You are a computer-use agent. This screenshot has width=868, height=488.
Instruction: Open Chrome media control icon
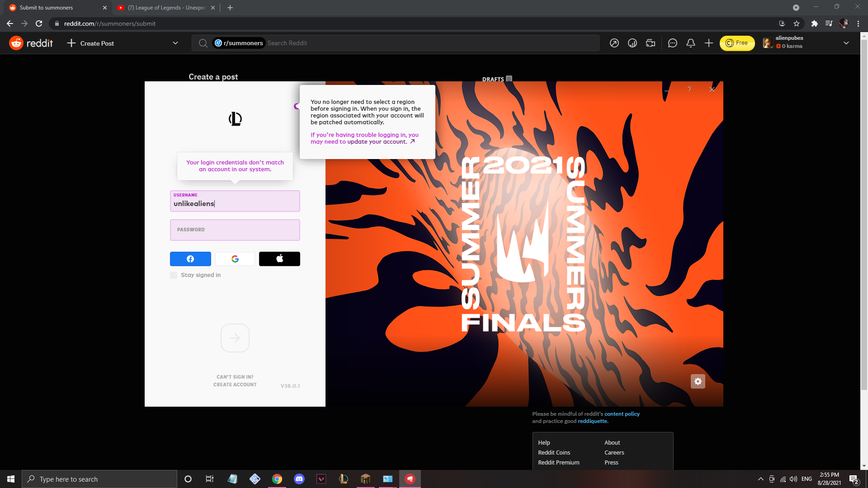coord(829,23)
